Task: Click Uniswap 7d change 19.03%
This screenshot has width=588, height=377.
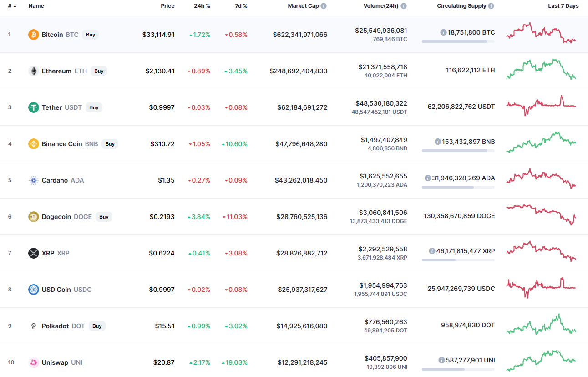Action: tap(234, 362)
